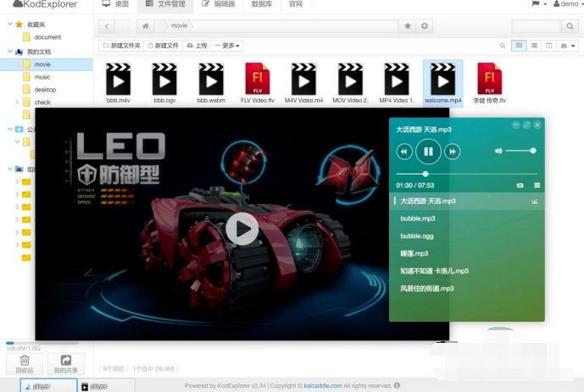Seek on the music progress bar
This screenshot has width=584, height=392.
pos(466,174)
